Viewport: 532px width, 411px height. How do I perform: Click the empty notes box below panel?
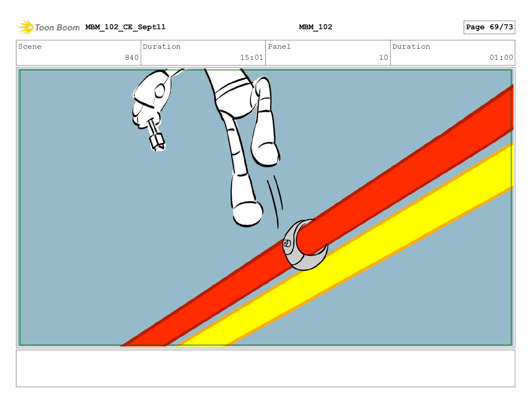coord(265,368)
